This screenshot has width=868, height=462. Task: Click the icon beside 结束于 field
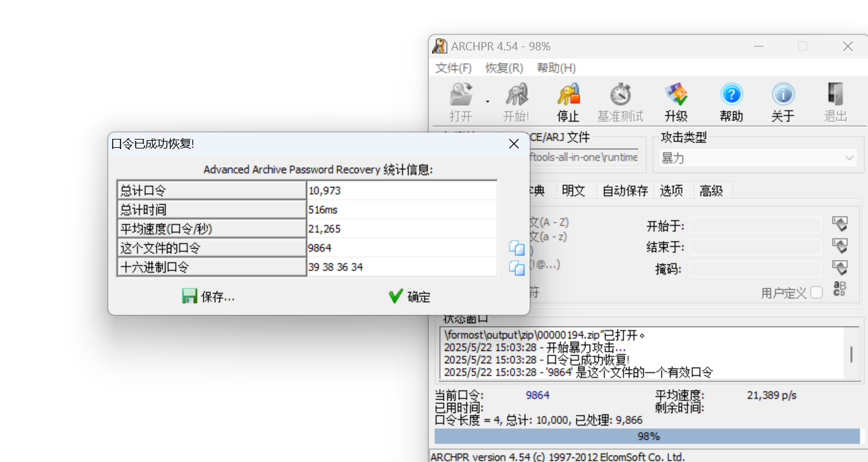pyautogui.click(x=840, y=246)
